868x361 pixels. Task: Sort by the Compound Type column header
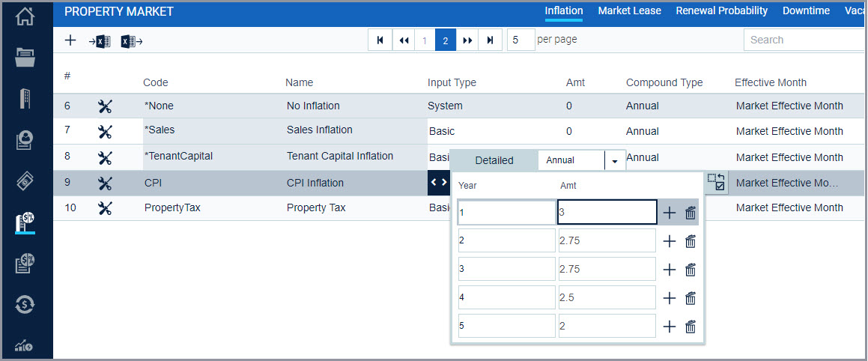click(664, 82)
